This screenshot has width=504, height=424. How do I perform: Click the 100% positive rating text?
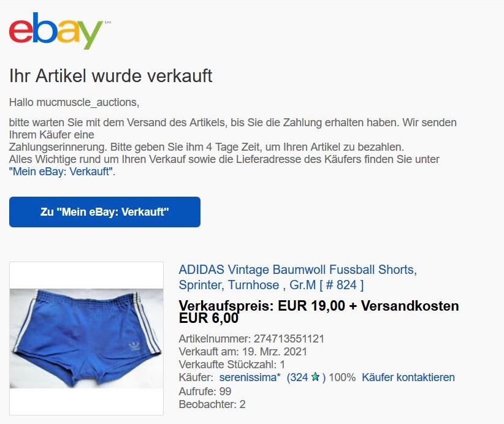click(342, 377)
